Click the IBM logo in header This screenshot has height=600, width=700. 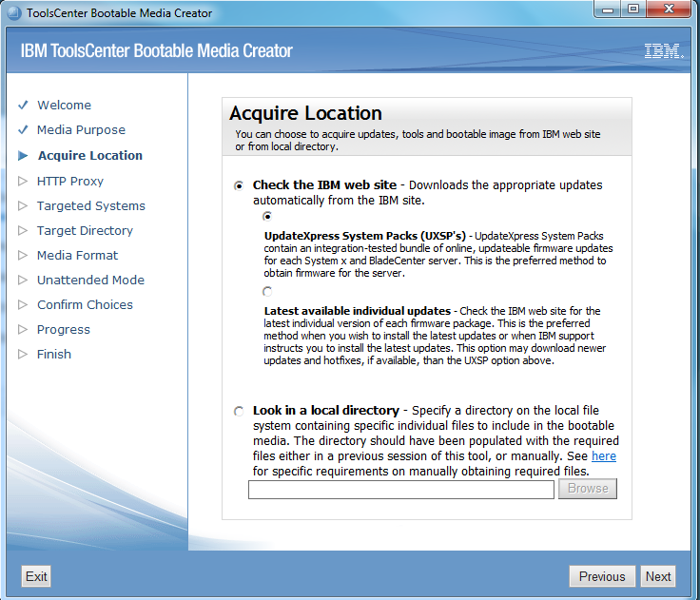tap(661, 51)
